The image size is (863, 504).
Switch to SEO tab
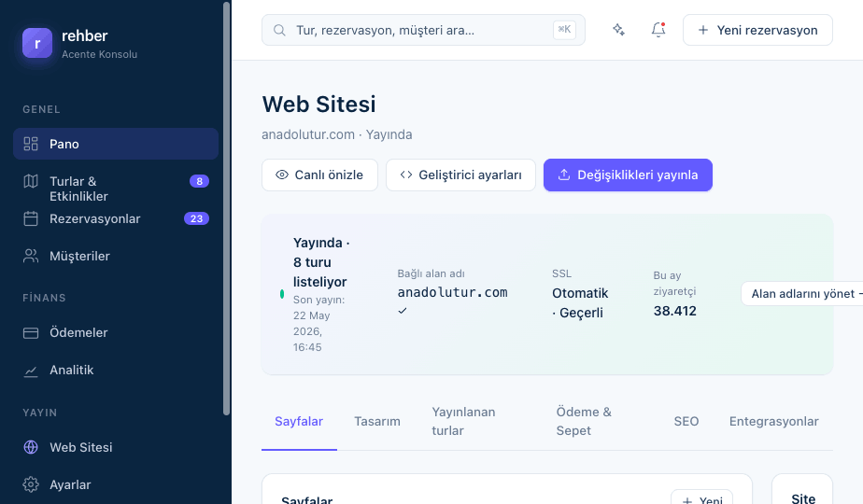pyautogui.click(x=686, y=422)
